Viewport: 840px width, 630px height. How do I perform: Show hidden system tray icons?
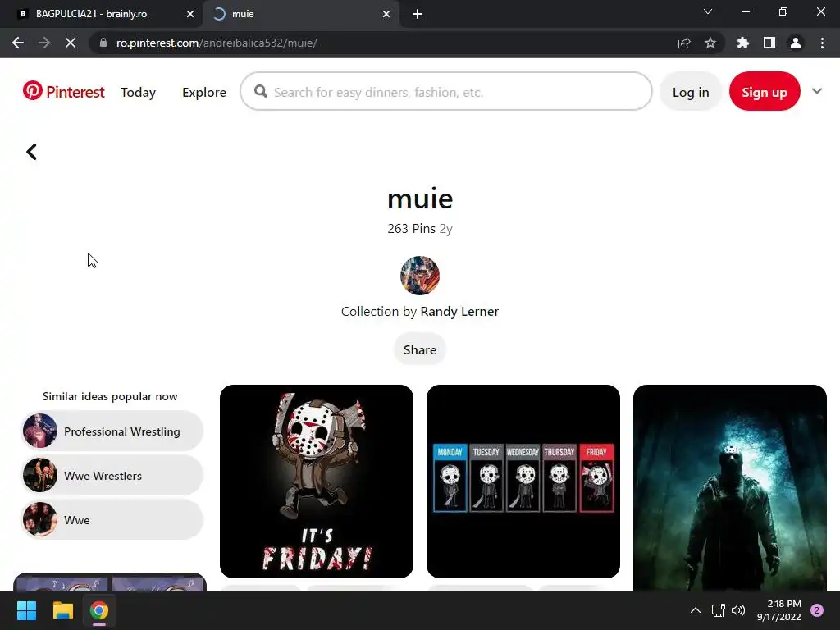[695, 610]
